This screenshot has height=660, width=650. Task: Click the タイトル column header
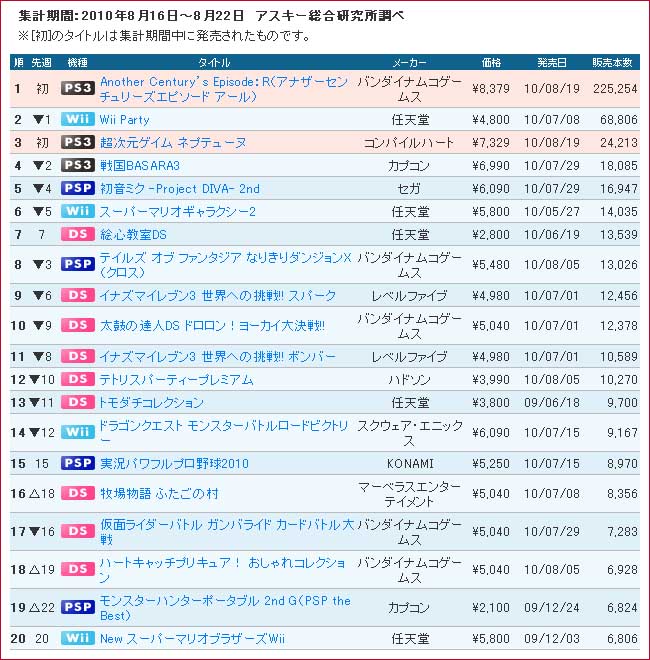click(x=214, y=63)
